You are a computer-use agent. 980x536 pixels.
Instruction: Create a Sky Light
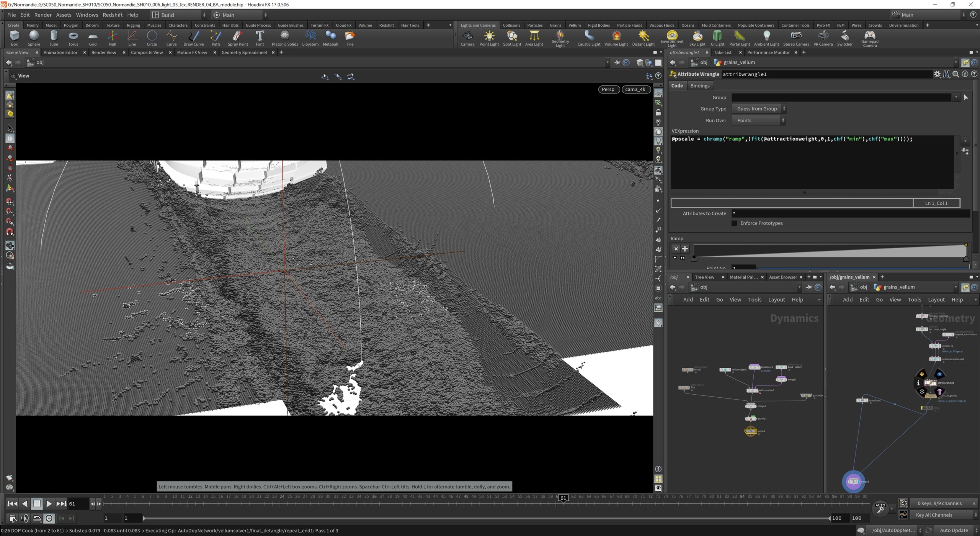pyautogui.click(x=697, y=38)
